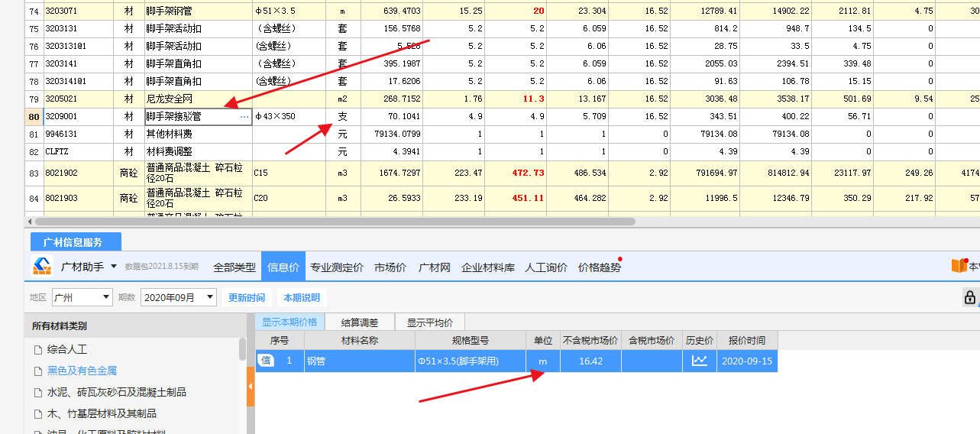This screenshot has height=434, width=980.
Task: Click the 材料费调整 cell in row 82
Action: pyautogui.click(x=199, y=152)
